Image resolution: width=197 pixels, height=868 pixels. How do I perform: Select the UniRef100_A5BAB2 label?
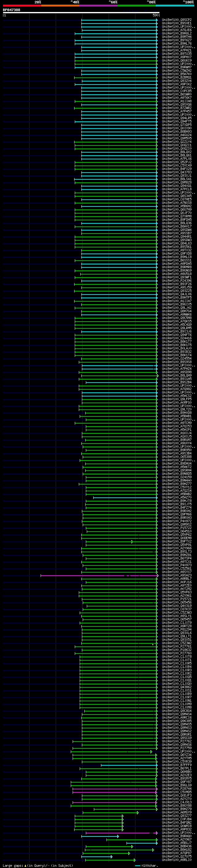pos(176,494)
